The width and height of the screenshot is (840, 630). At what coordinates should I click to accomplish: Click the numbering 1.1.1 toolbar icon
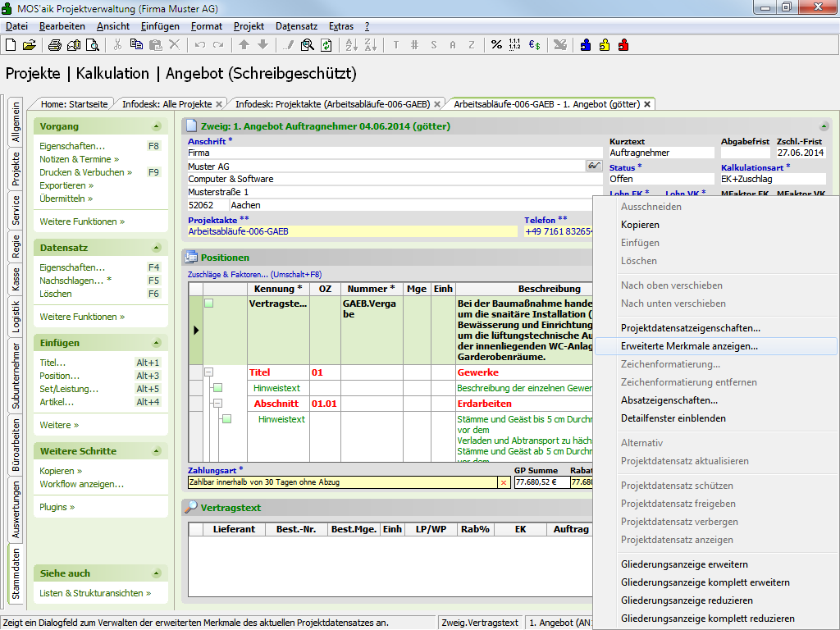pos(515,45)
